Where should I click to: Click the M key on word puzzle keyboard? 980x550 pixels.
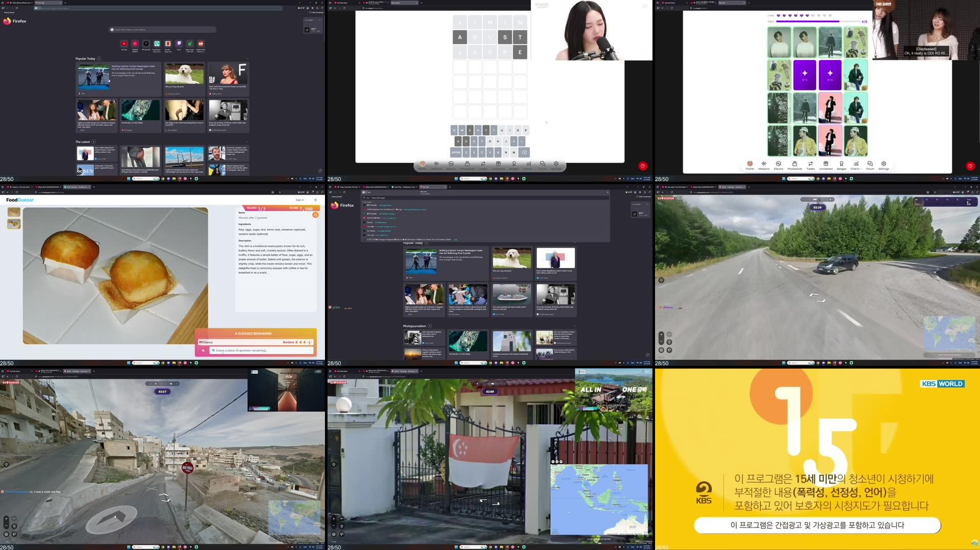click(x=514, y=152)
